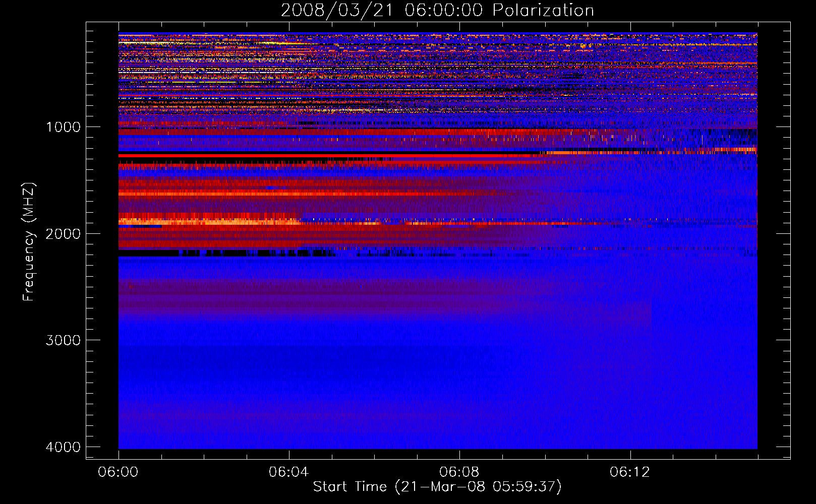The width and height of the screenshot is (816, 504).
Task: Click the 2000 frequency tick label
Action: pyautogui.click(x=63, y=234)
